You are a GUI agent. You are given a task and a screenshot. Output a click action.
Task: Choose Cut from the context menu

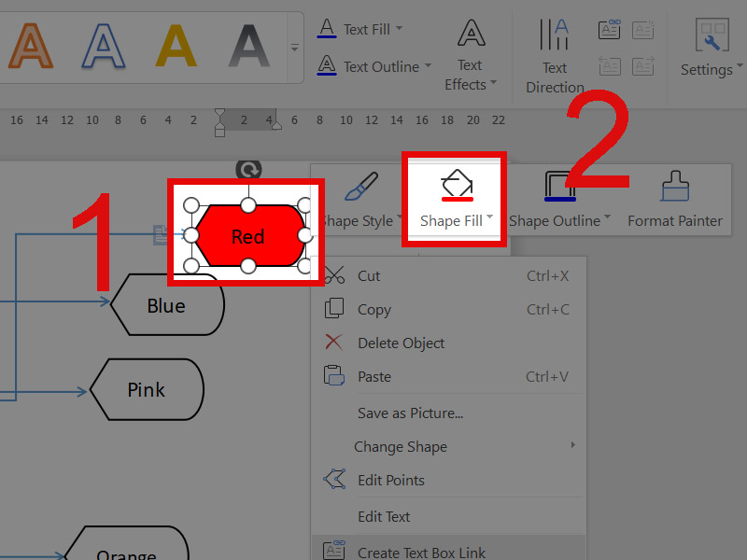(x=369, y=275)
